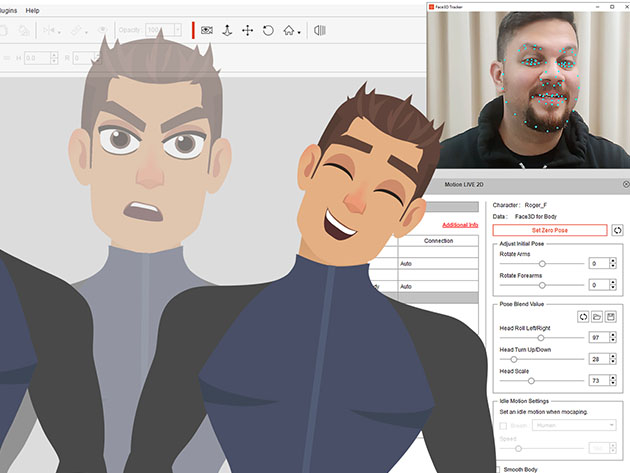
Task: Open the greyed link tool dropdown arrow
Action: pyautogui.click(x=86, y=33)
